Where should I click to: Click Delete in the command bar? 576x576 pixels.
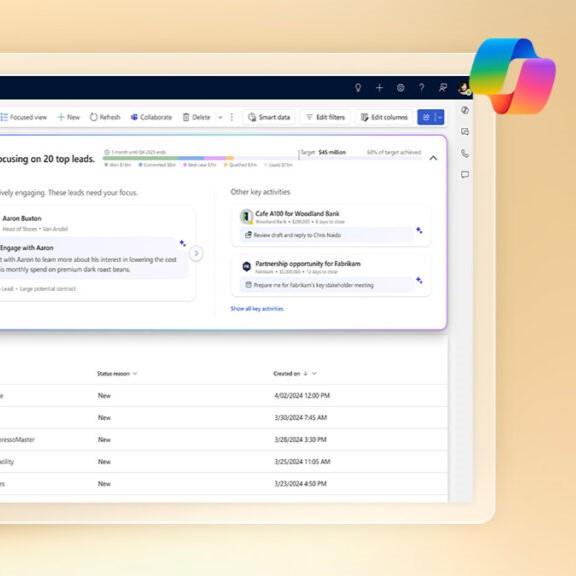point(197,117)
